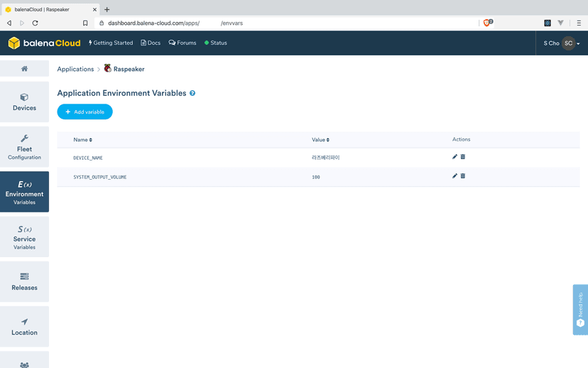Edit the DEVICE_NAME variable with pencil icon

click(x=454, y=157)
